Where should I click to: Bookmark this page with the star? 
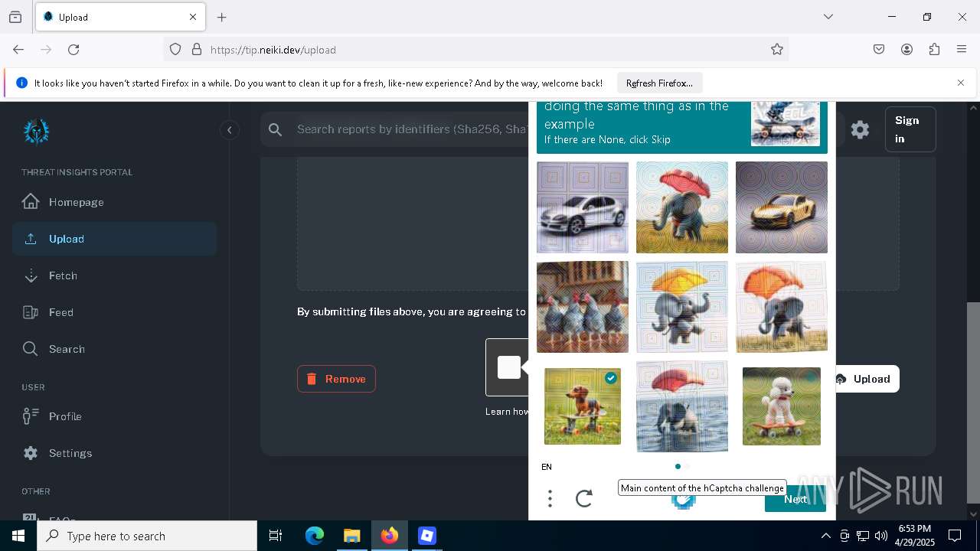(777, 49)
